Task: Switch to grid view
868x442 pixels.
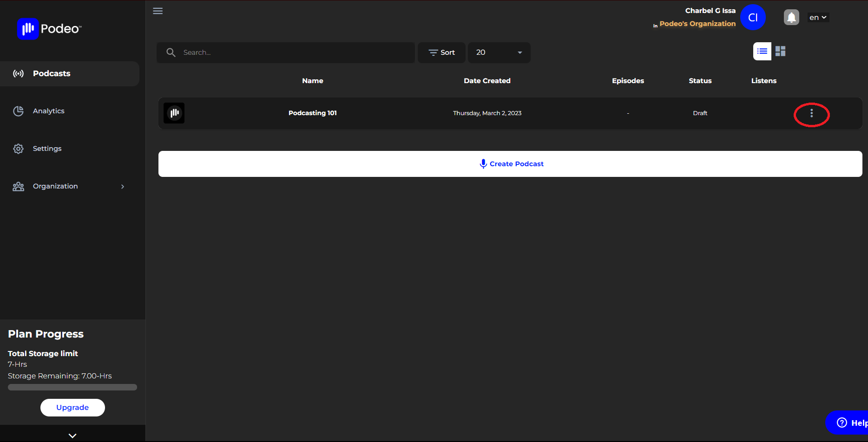Action: coord(781,51)
